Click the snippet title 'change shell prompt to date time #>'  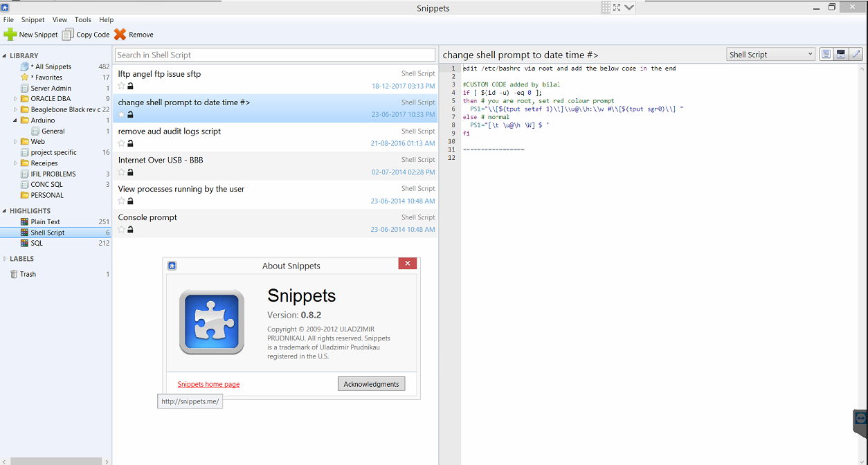[521, 55]
